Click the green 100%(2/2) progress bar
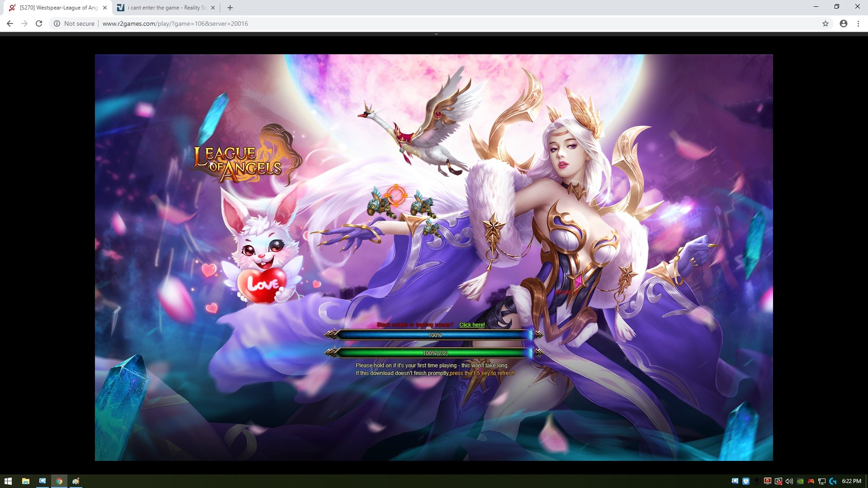Image resolution: width=868 pixels, height=488 pixels. tap(434, 353)
